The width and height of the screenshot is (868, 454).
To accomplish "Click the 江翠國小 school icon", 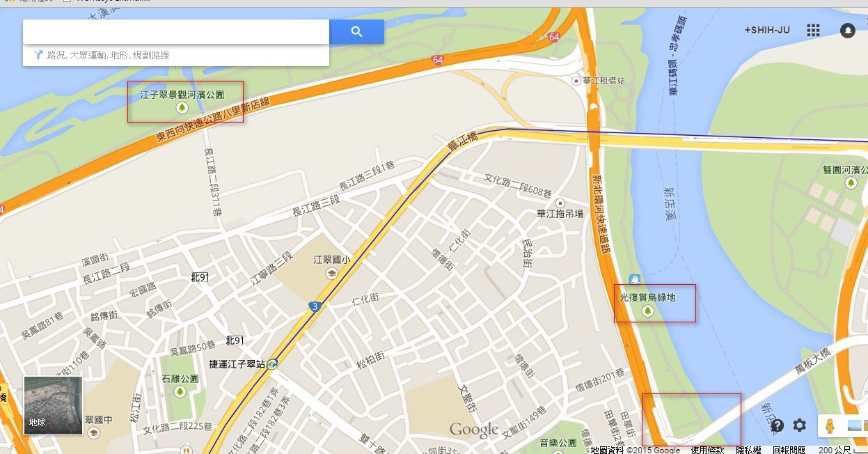I will [x=331, y=274].
